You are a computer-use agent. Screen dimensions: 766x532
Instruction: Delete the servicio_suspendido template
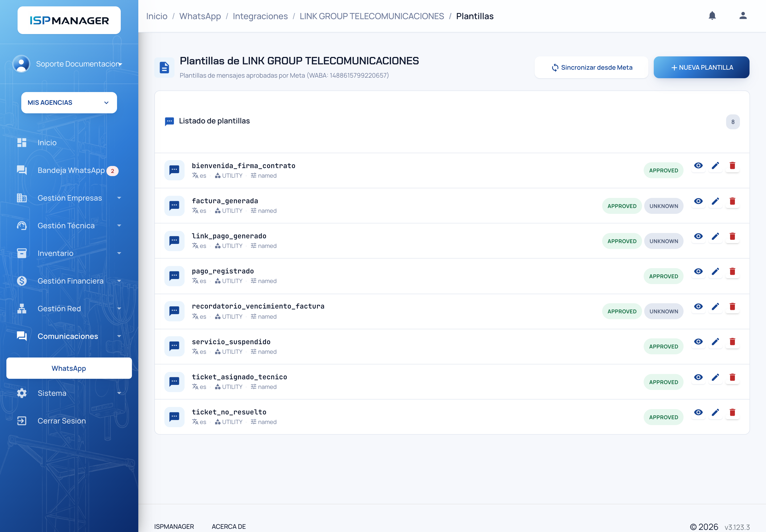(x=732, y=342)
